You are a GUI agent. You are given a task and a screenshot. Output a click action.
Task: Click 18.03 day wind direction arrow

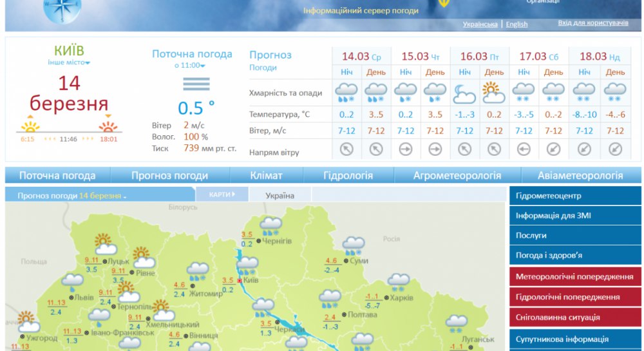(615, 149)
